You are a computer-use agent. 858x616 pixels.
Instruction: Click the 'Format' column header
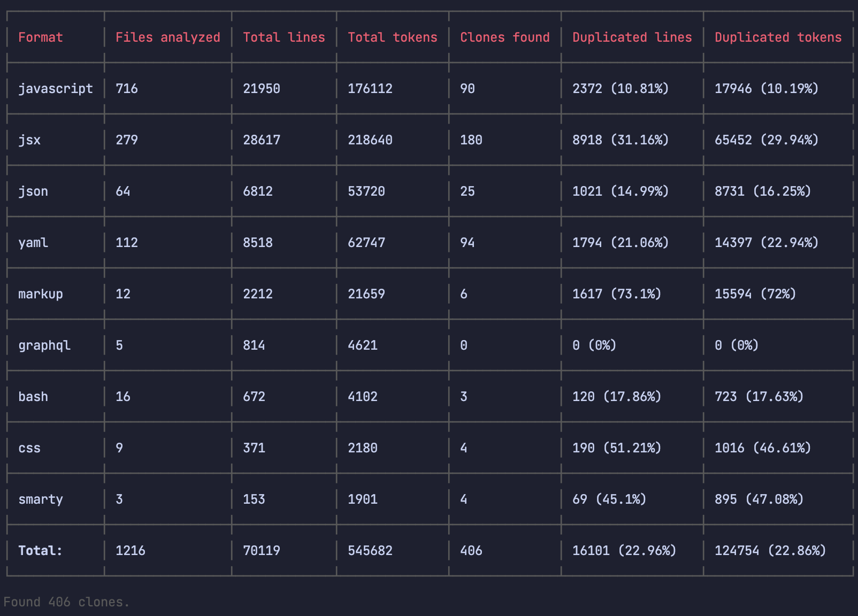[41, 37]
